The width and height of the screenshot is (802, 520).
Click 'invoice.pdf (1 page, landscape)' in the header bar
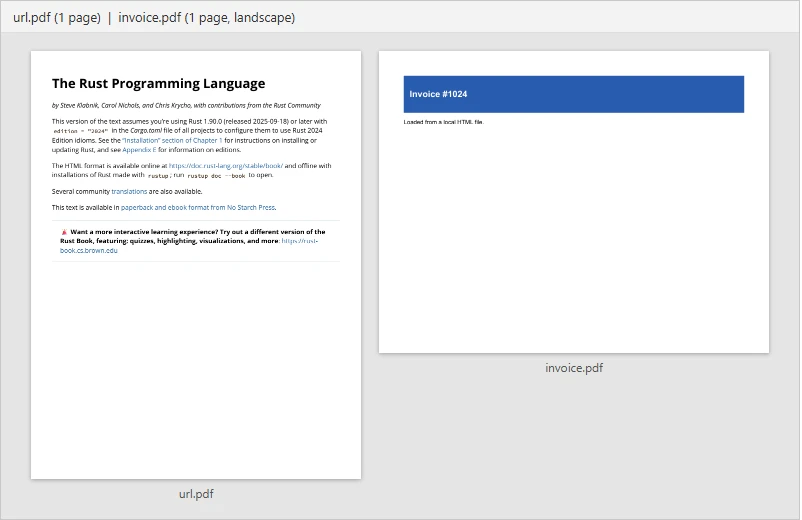[x=207, y=17]
